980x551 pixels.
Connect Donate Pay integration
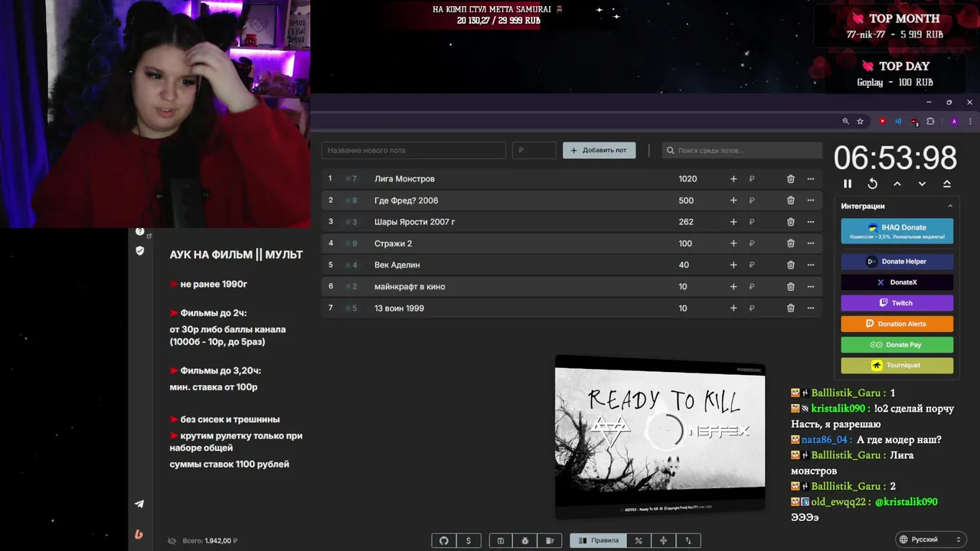pos(897,344)
